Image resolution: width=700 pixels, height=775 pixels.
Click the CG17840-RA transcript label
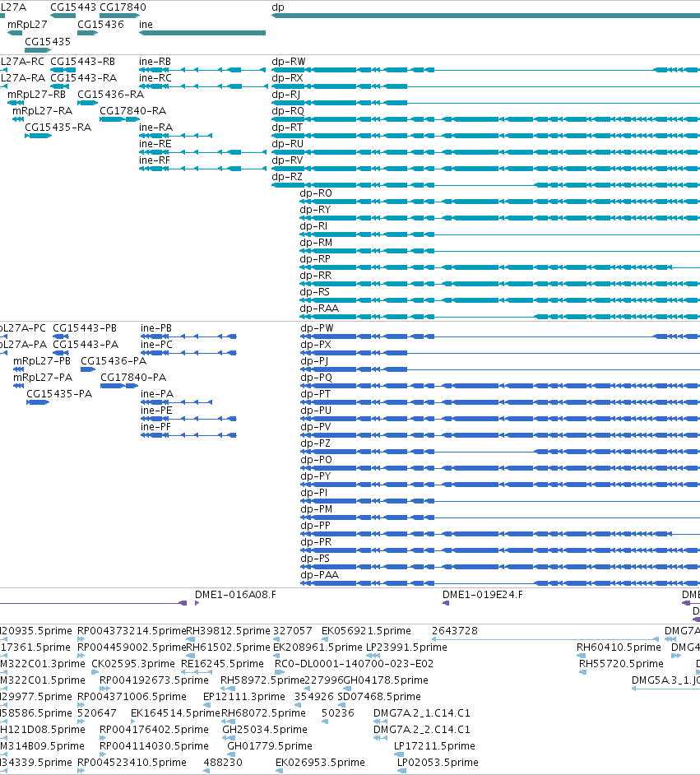[133, 111]
